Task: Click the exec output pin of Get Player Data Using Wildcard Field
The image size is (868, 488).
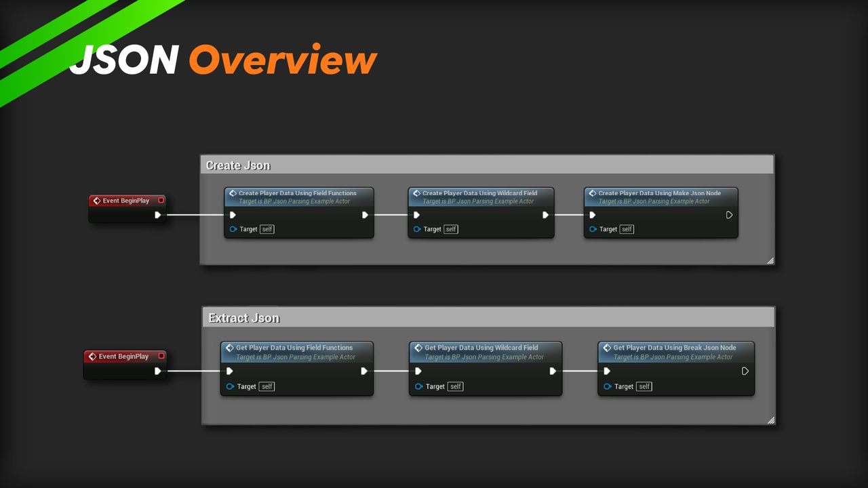Action: (x=553, y=371)
